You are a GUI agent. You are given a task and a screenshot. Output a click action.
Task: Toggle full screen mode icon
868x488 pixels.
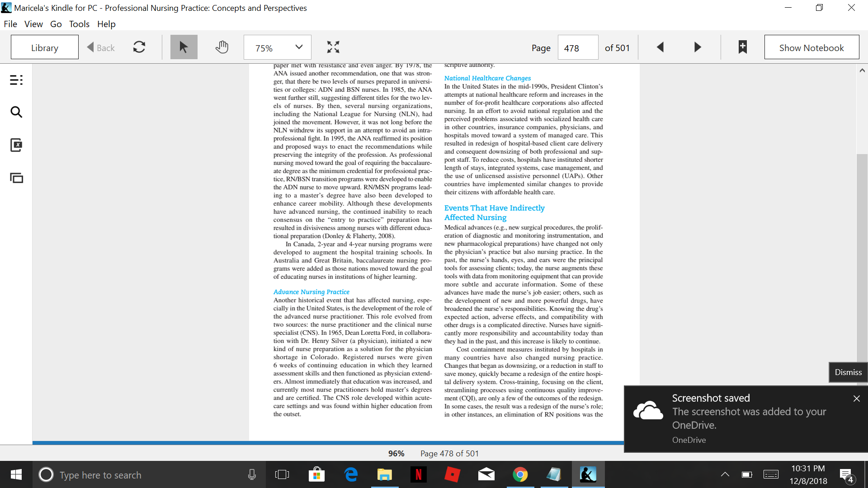(x=333, y=47)
